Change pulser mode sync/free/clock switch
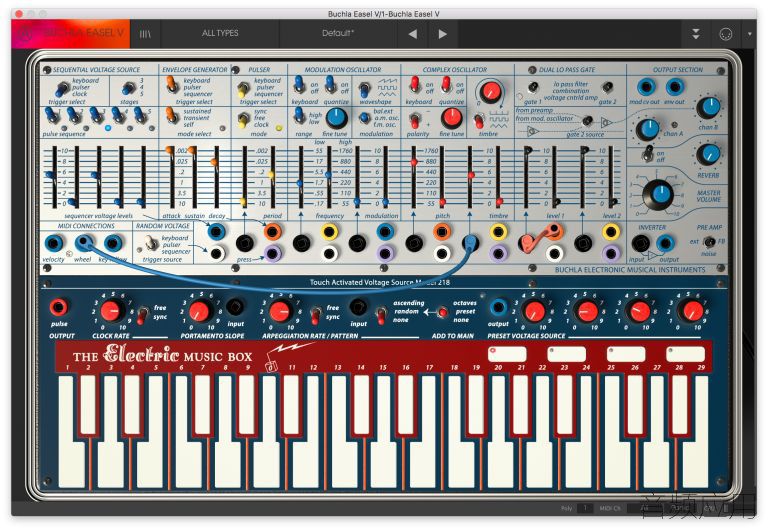The image size is (768, 530). [243, 120]
